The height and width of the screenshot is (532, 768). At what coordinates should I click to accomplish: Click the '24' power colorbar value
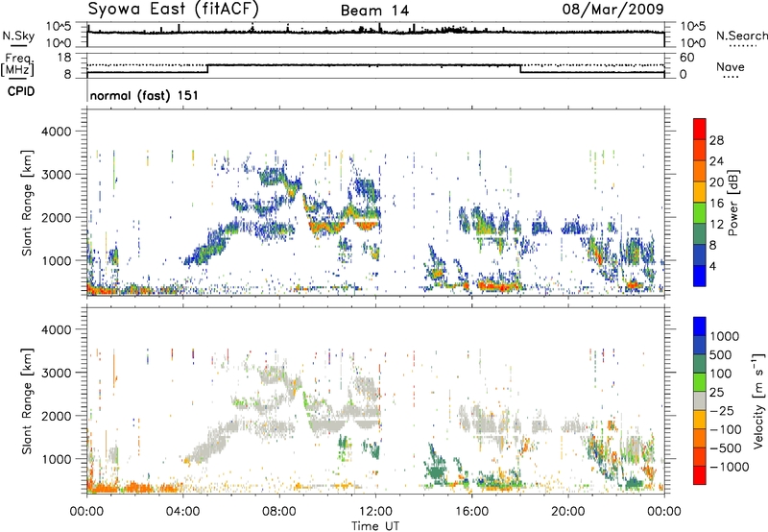716,161
